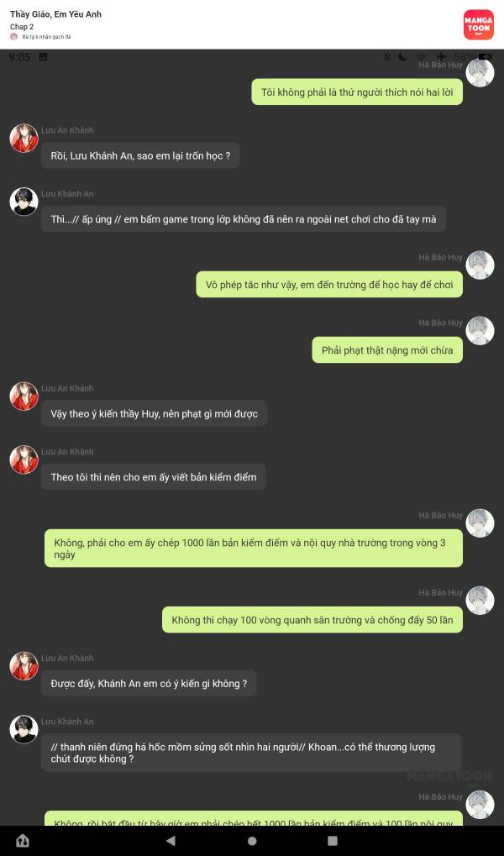
Task: Open Hà Bảo Huy avatar beside top message
Action: point(480,72)
